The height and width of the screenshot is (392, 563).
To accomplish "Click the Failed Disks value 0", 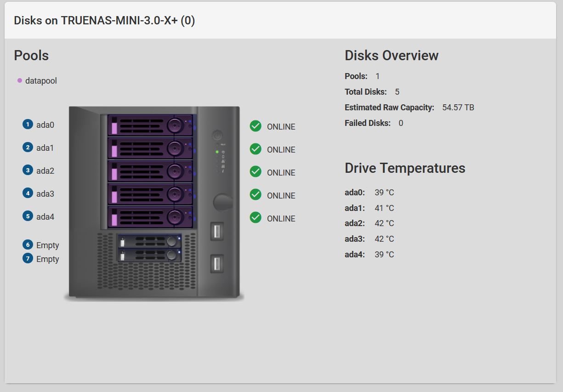I will coord(401,123).
